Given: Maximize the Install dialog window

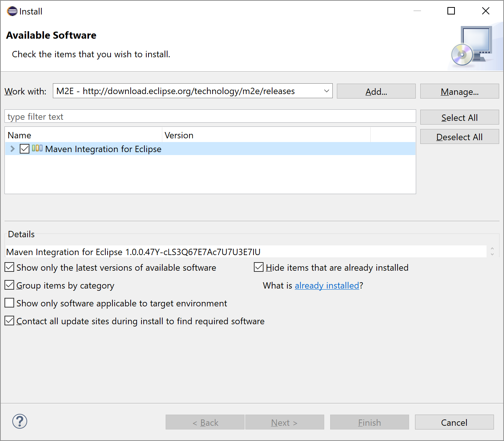Looking at the screenshot, I should point(451,11).
